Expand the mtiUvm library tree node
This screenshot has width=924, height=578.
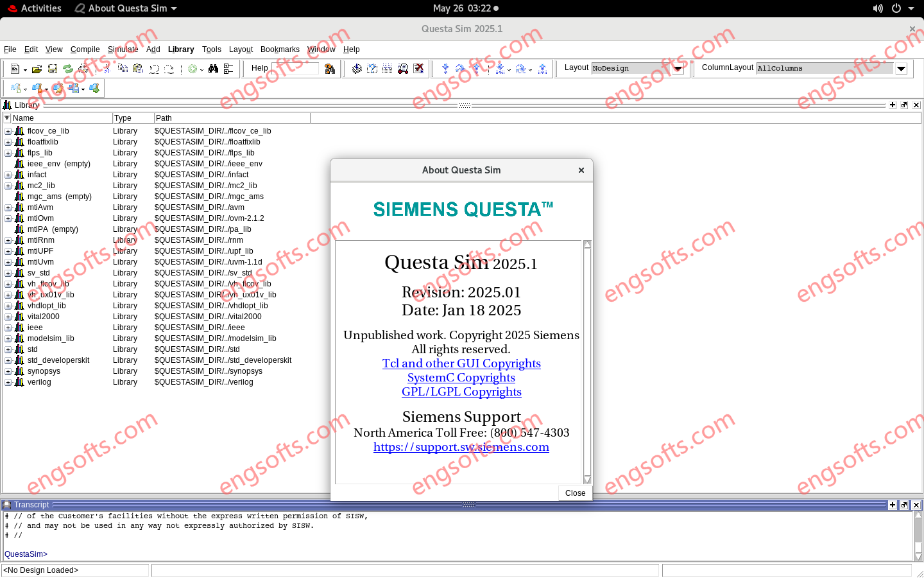(8, 262)
